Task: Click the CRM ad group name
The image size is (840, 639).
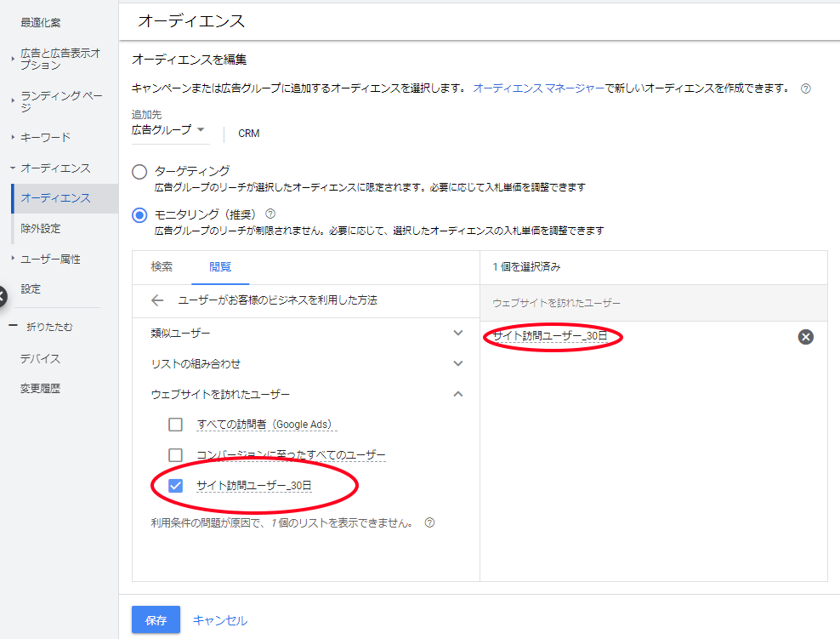Action: 248,134
